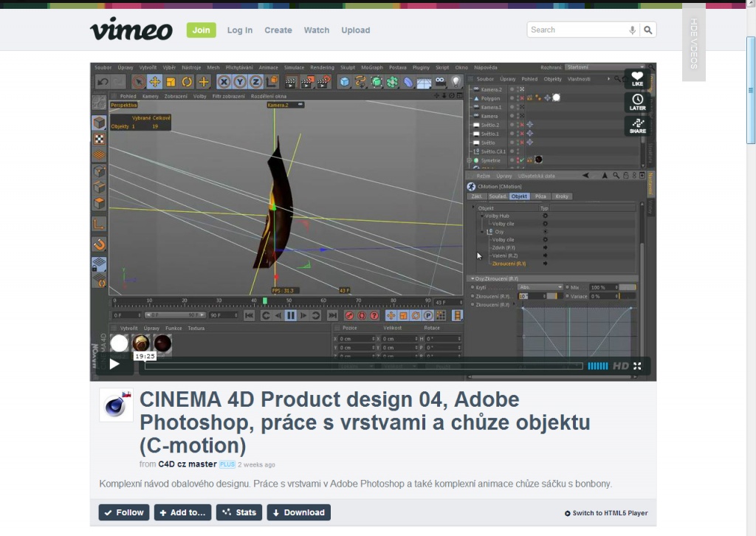Open the Watch menu item
The image size is (756, 536).
coord(316,30)
